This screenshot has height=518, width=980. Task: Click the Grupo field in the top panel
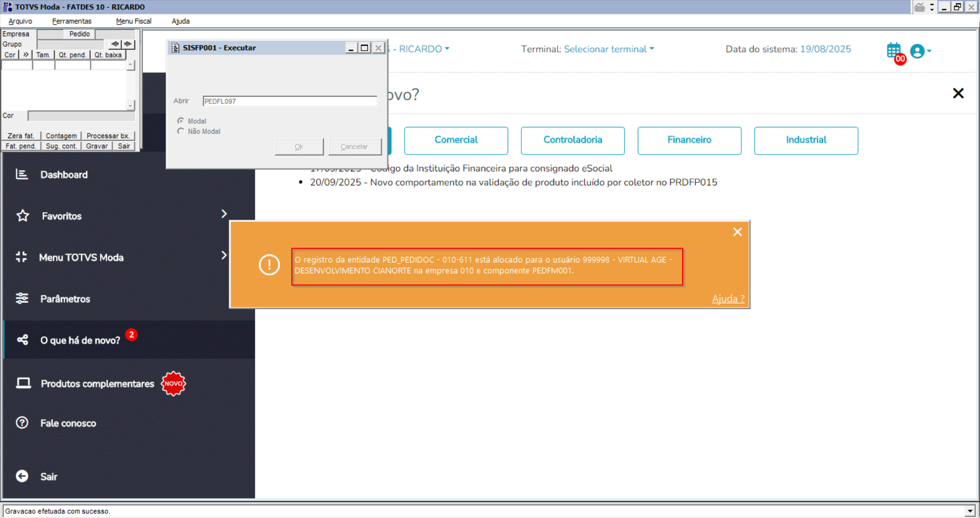[x=71, y=44]
